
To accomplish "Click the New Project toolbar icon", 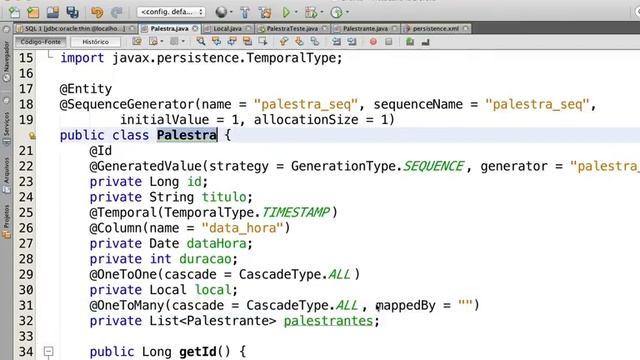I will pyautogui.click(x=33, y=12).
